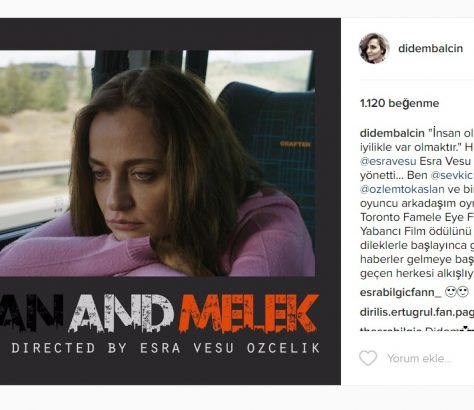This screenshot has width=474, height=410.
Task: Click the 'Yabancı Film ödülünü' caption line
Action: pyautogui.click(x=415, y=231)
